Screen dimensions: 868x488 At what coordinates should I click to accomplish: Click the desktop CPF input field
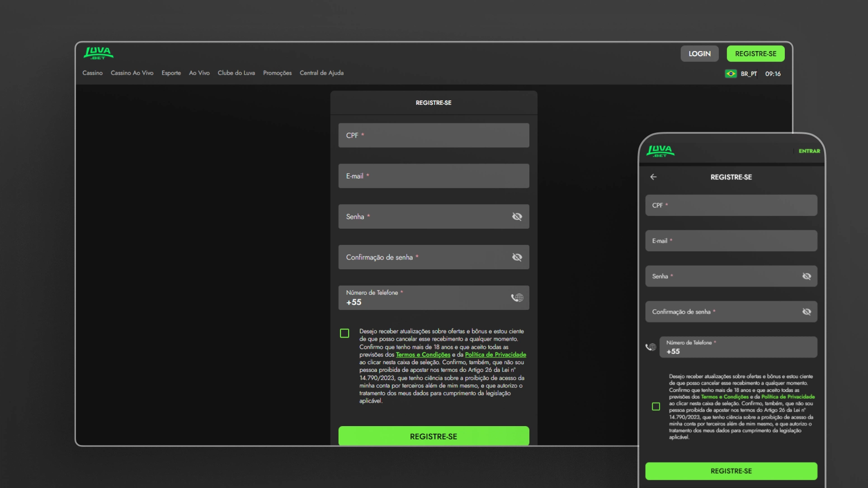434,136
